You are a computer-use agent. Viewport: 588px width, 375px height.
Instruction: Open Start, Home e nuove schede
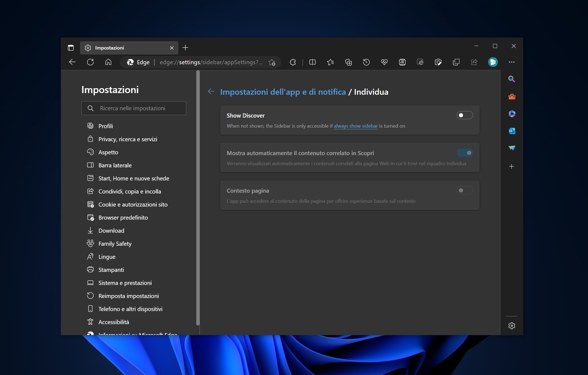133,178
